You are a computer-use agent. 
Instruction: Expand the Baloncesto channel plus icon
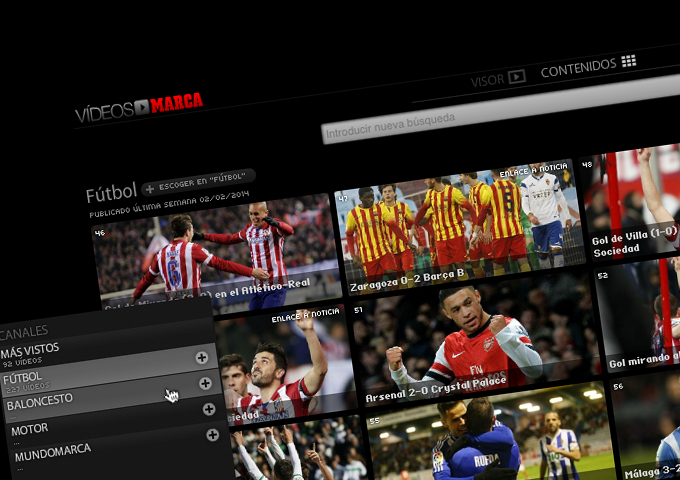(209, 409)
